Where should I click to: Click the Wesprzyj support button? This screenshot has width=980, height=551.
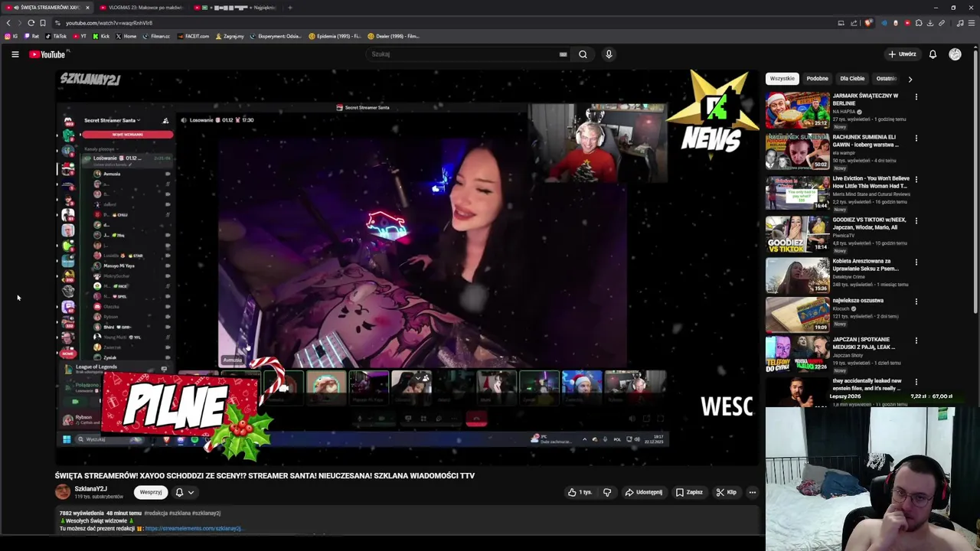151,492
